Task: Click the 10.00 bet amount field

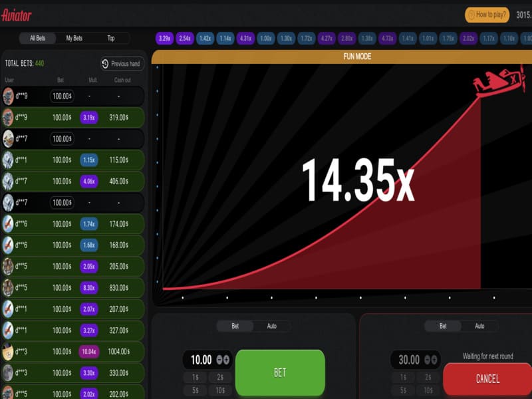Action: (201, 360)
